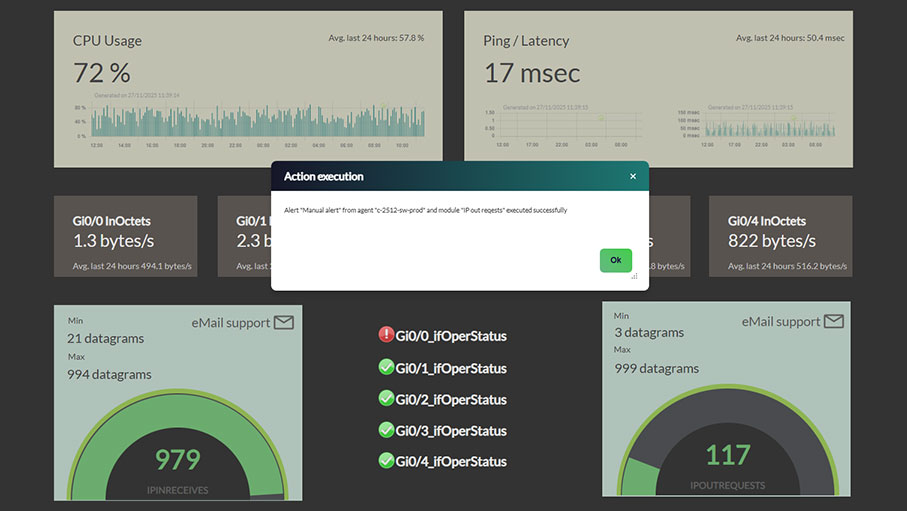Close the Action execution dialog
This screenshot has height=511, width=907.
(633, 177)
